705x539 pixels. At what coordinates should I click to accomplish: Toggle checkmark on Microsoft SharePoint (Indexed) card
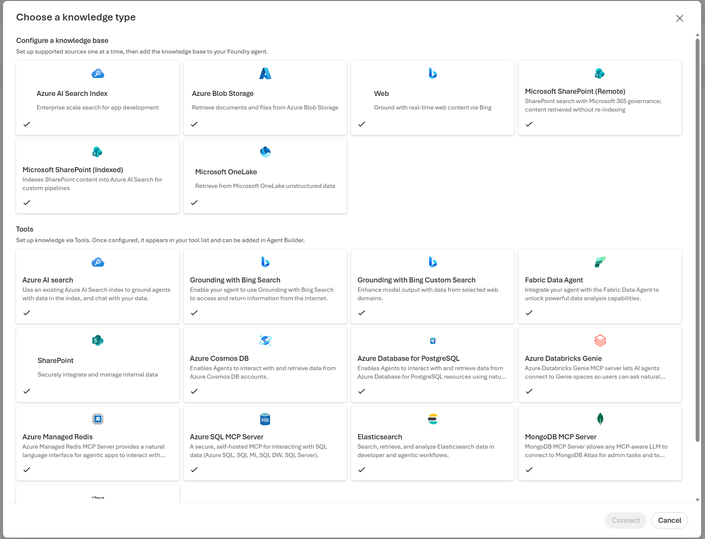tap(27, 202)
